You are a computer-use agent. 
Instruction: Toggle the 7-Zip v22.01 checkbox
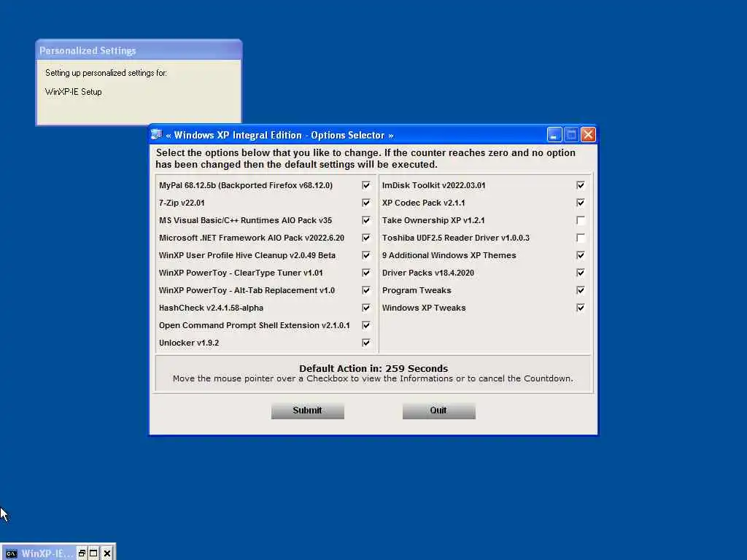click(x=366, y=203)
